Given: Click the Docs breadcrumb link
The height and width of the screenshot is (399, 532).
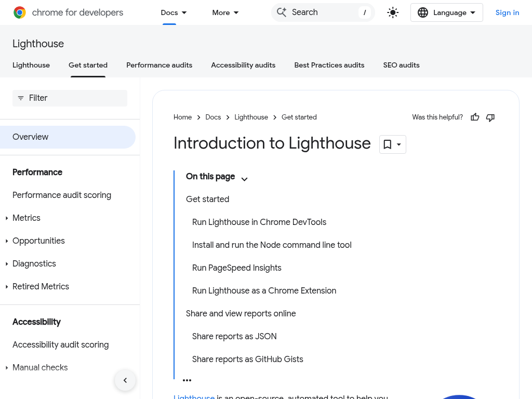Looking at the screenshot, I should click(213, 117).
